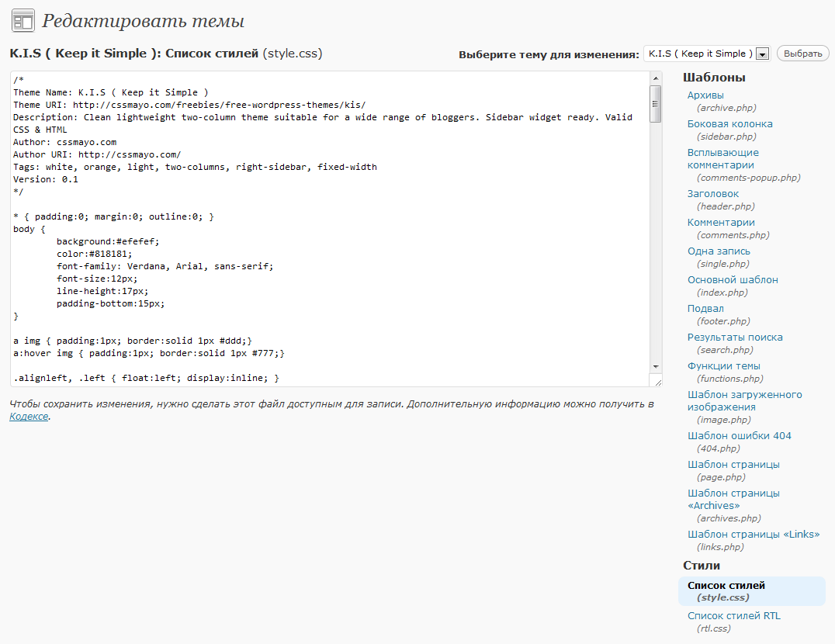Click the '.alignleft, .left' rule line

click(x=147, y=379)
